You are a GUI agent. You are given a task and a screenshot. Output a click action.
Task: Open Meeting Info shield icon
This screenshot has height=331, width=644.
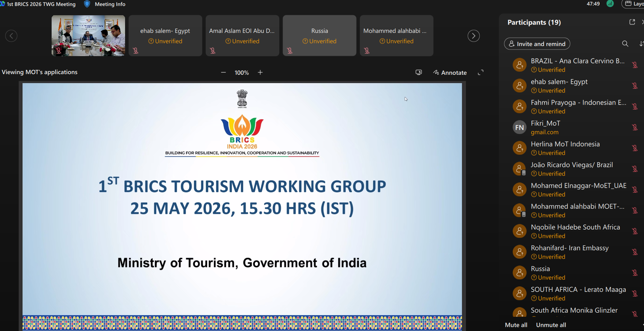[87, 4]
